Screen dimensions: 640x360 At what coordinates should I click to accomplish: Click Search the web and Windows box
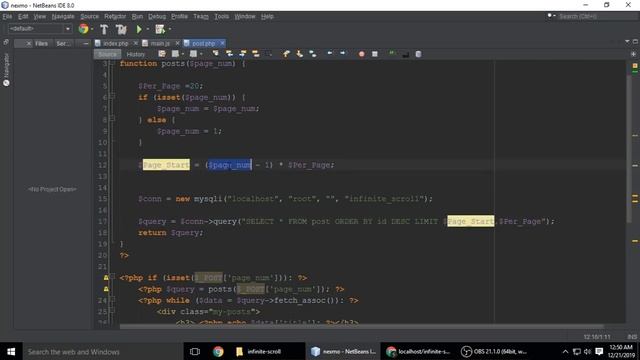pos(102,351)
